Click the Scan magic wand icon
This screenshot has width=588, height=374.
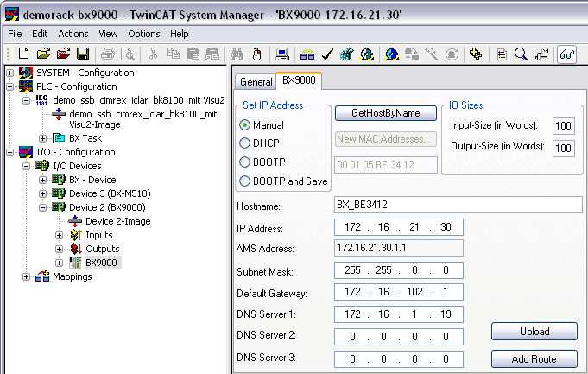click(x=432, y=54)
